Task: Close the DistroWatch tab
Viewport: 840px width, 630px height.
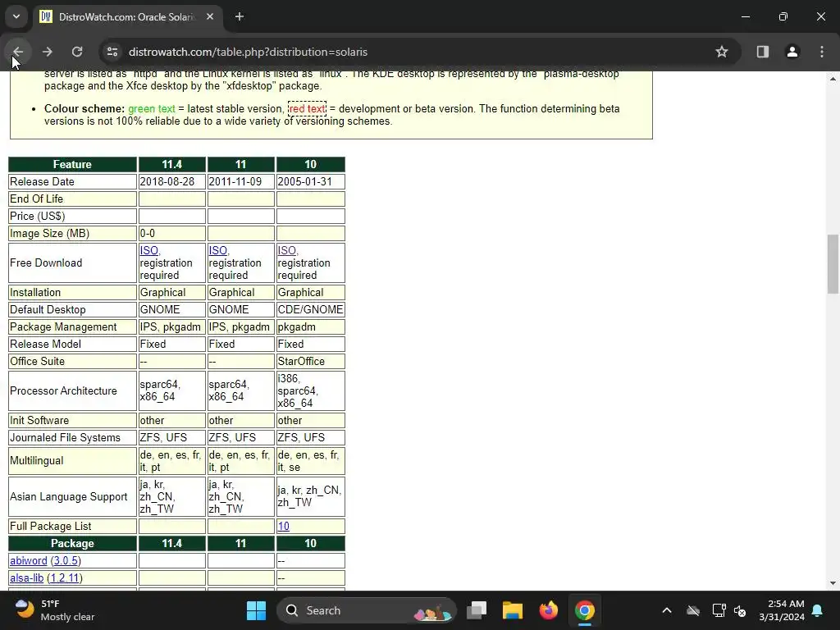Action: click(210, 16)
